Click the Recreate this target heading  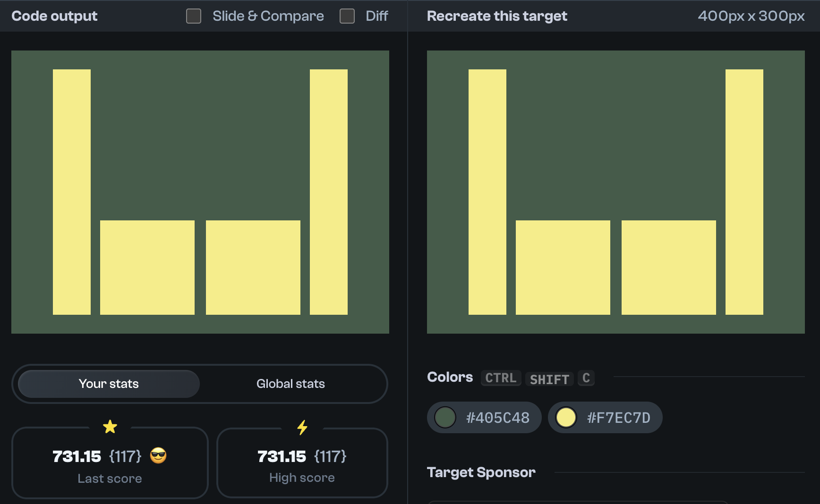(x=497, y=16)
